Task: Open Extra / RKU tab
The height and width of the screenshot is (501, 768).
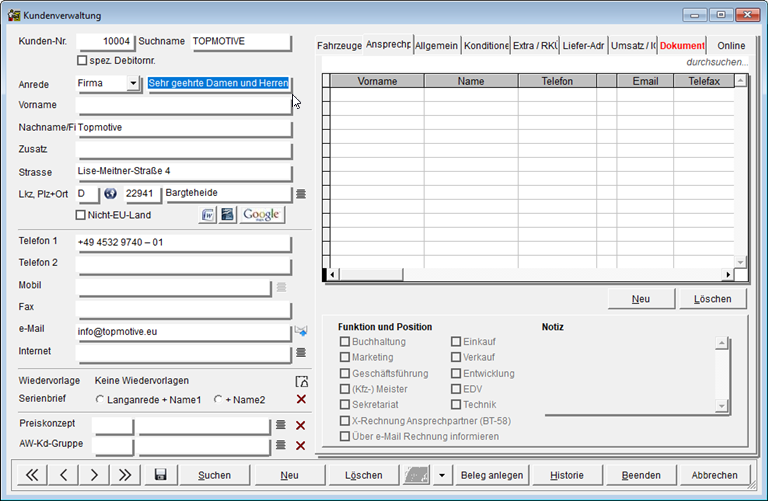Action: tap(535, 46)
